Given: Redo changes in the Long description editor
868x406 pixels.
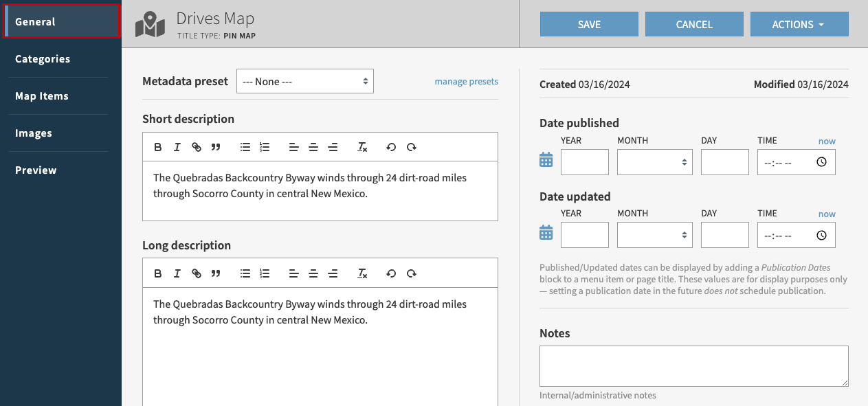Looking at the screenshot, I should tap(411, 273).
